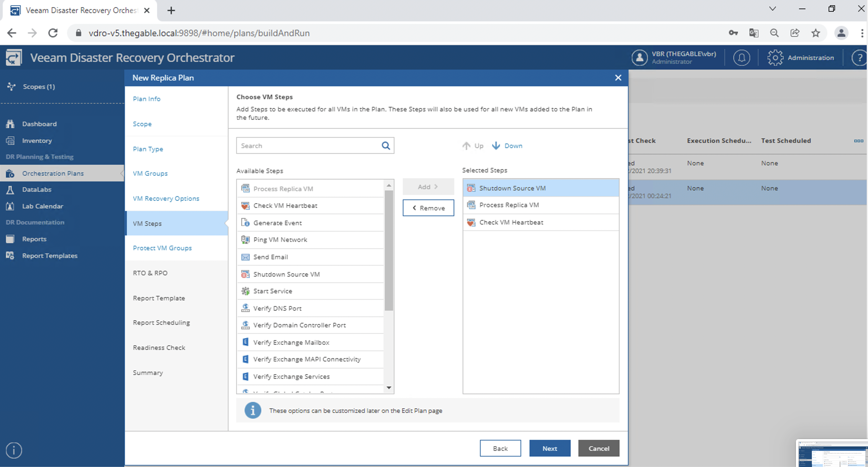Click Send Email envelope icon

coord(245,257)
